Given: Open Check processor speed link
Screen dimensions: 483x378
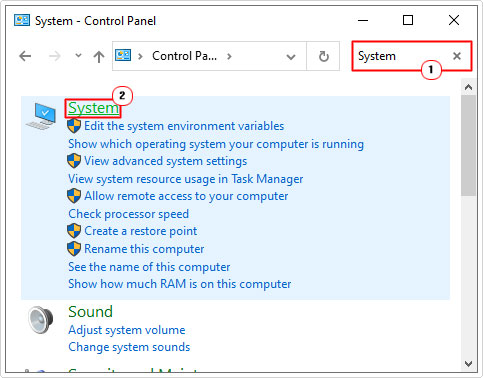Looking at the screenshot, I should pos(129,214).
